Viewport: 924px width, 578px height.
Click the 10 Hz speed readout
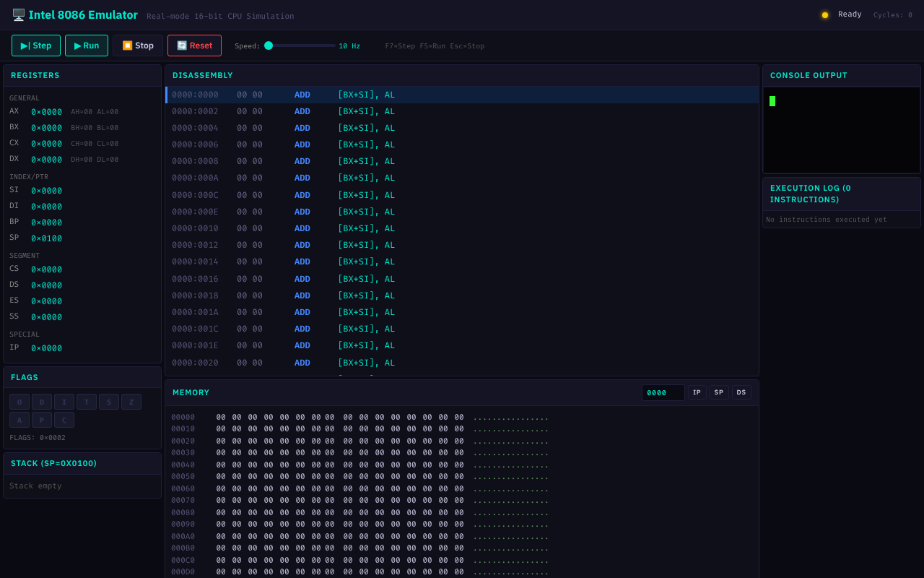click(349, 46)
